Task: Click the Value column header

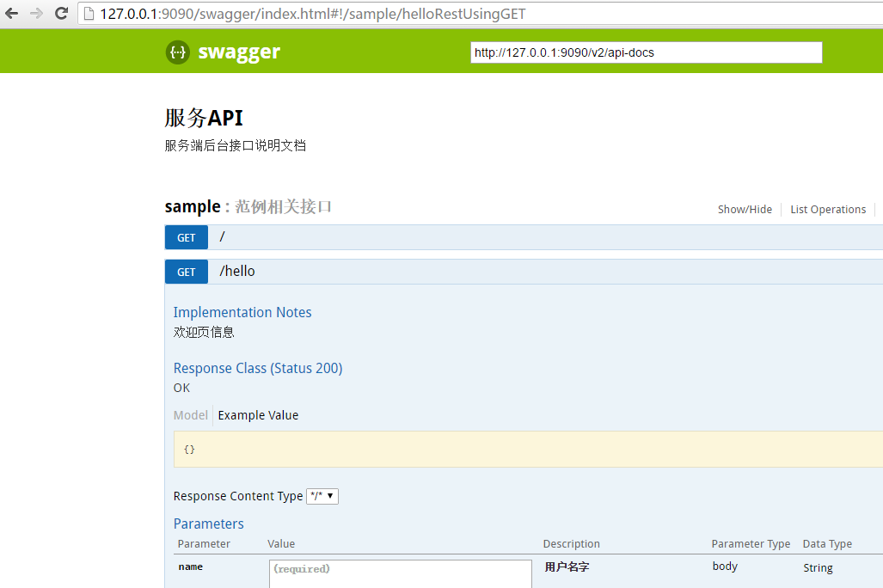Action: (281, 543)
